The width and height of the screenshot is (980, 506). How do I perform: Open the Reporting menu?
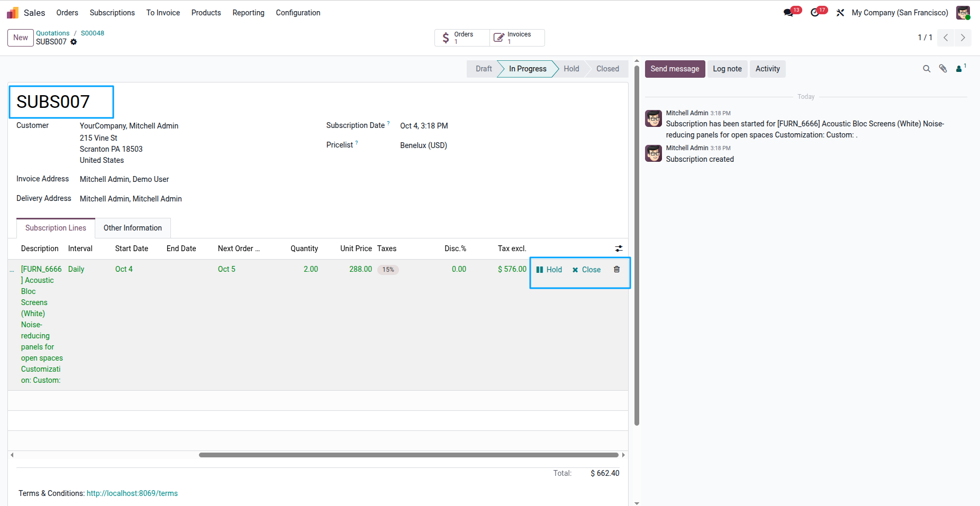[248, 13]
